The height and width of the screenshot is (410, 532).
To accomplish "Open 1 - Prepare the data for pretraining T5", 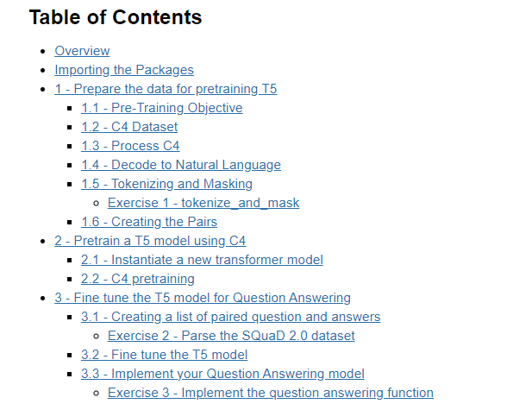I will (x=166, y=89).
